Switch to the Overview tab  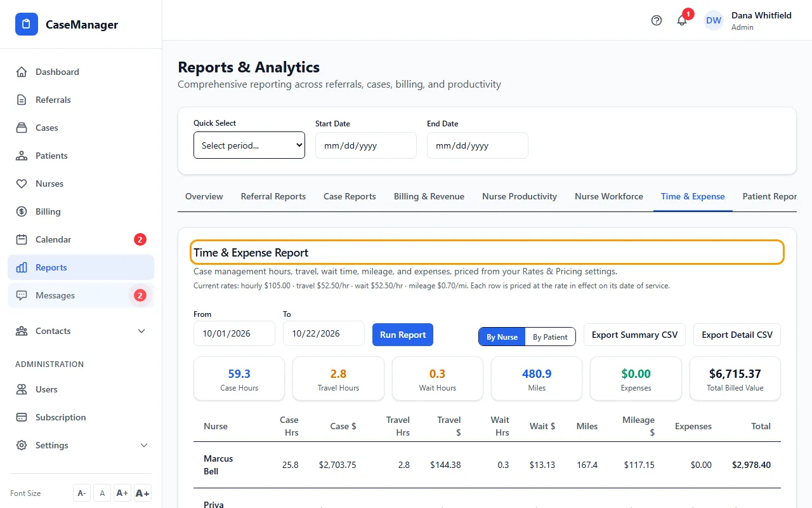[x=204, y=196]
